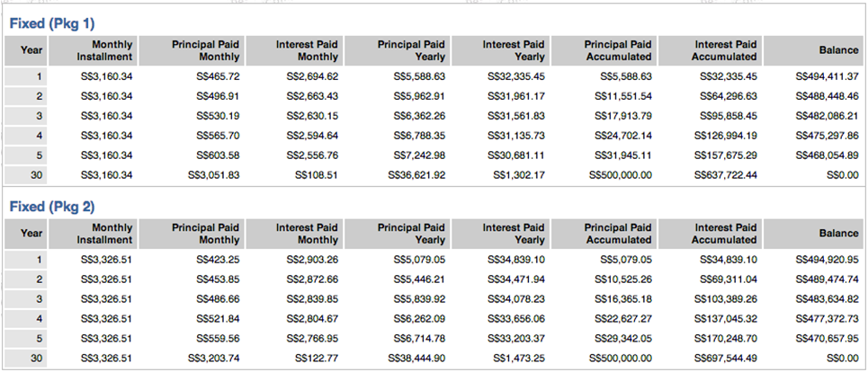This screenshot has height=372, width=868.
Task: Click the Fixed (Pkg 1) heading
Action: tap(52, 23)
